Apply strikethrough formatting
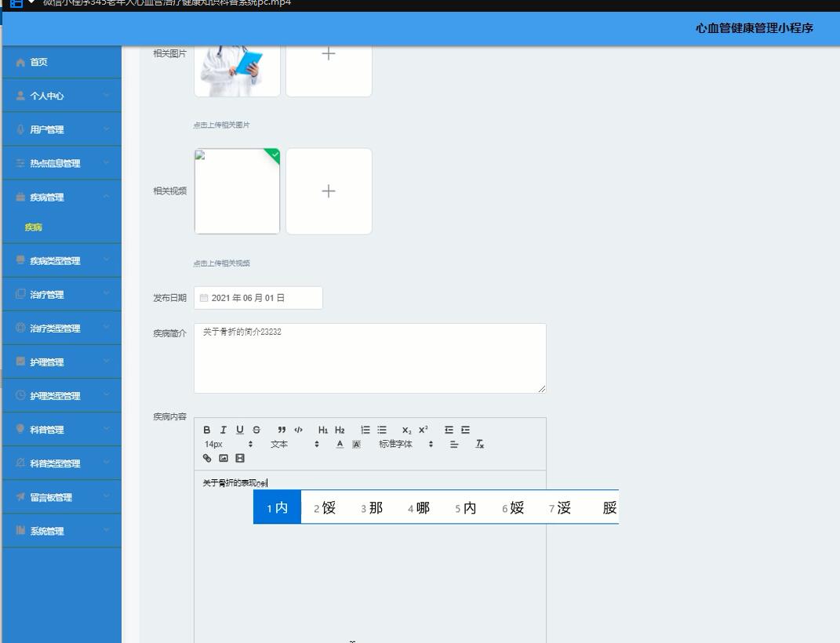The image size is (840, 643). [x=256, y=430]
